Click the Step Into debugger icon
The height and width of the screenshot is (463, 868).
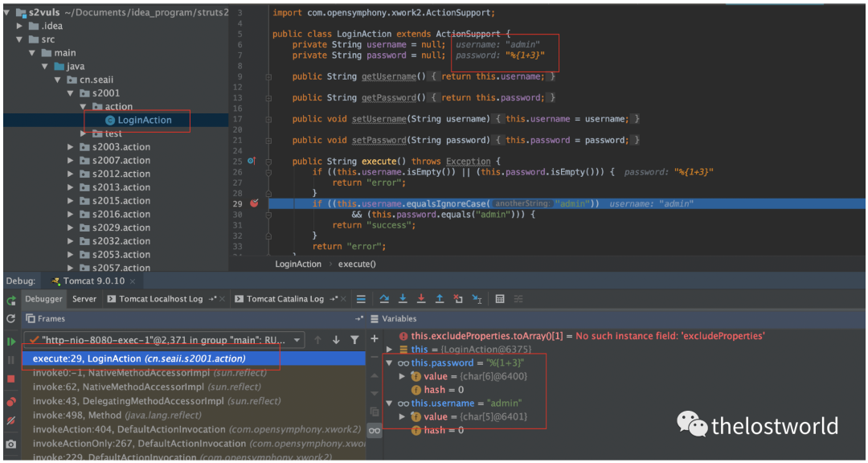click(x=403, y=299)
